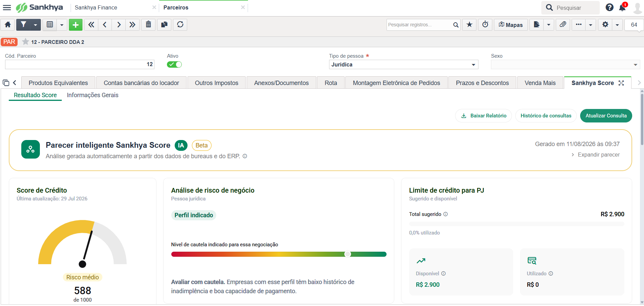This screenshot has height=306, width=644.
Task: Open attachments with the paperclip icon
Action: (563, 25)
